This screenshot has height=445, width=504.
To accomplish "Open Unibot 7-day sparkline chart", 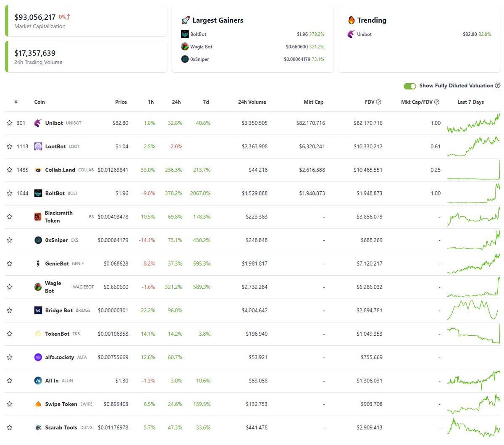I will point(473,123).
